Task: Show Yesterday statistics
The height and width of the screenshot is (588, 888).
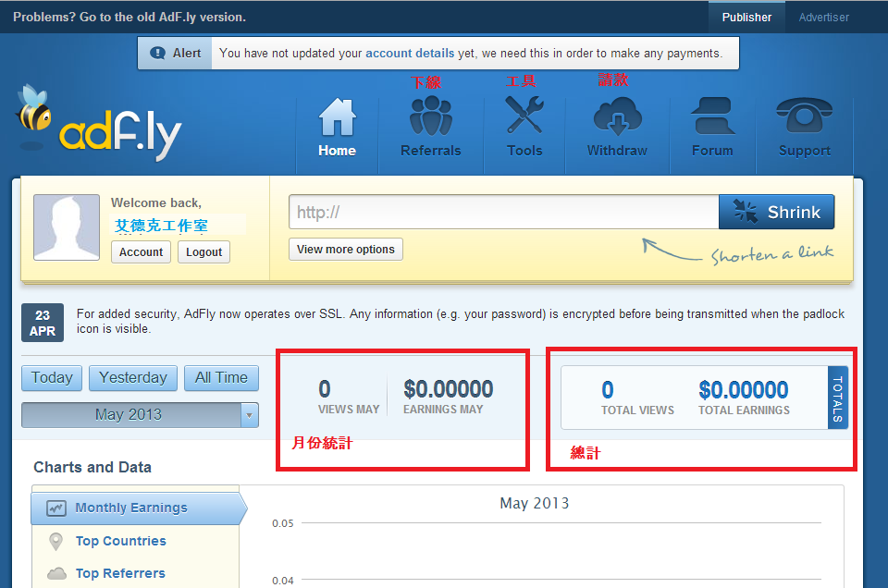Action: pyautogui.click(x=133, y=378)
